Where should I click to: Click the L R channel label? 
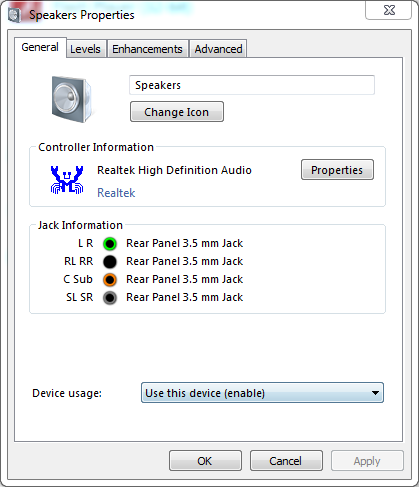point(86,243)
